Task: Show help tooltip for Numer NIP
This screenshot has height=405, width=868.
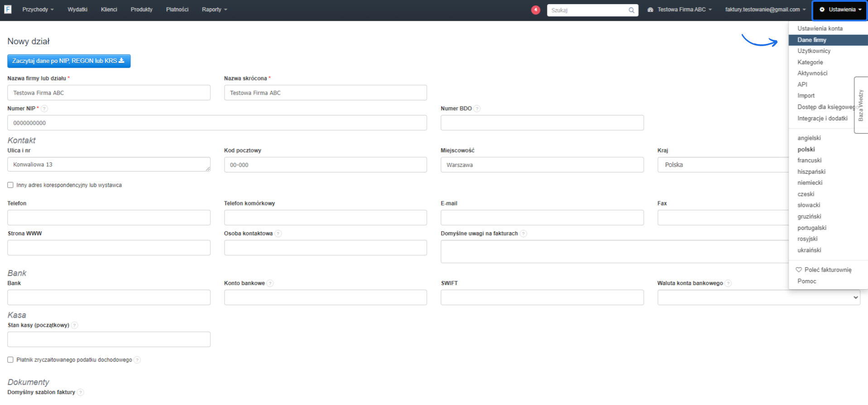Action: pyautogui.click(x=44, y=109)
